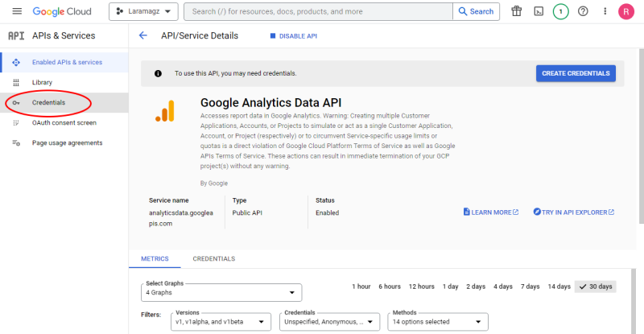This screenshot has width=644, height=334.
Task: Open the LEARN MORE link
Action: [491, 212]
